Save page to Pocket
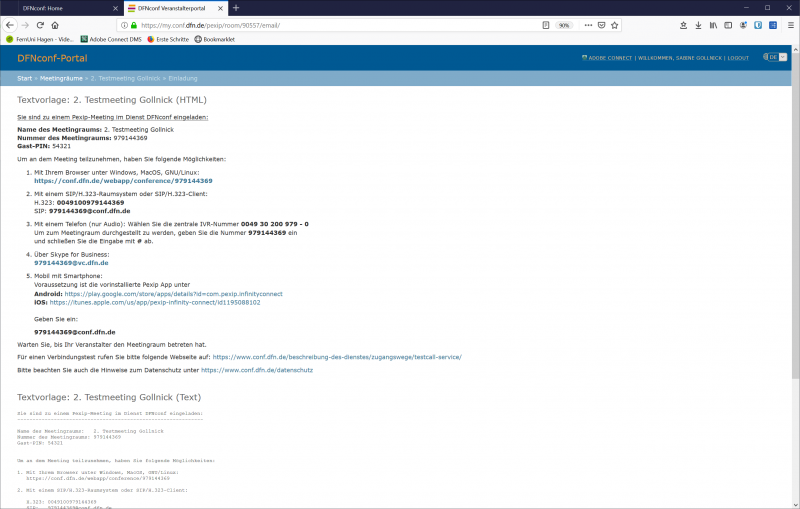Screen dimensions: 800x509 602,25
